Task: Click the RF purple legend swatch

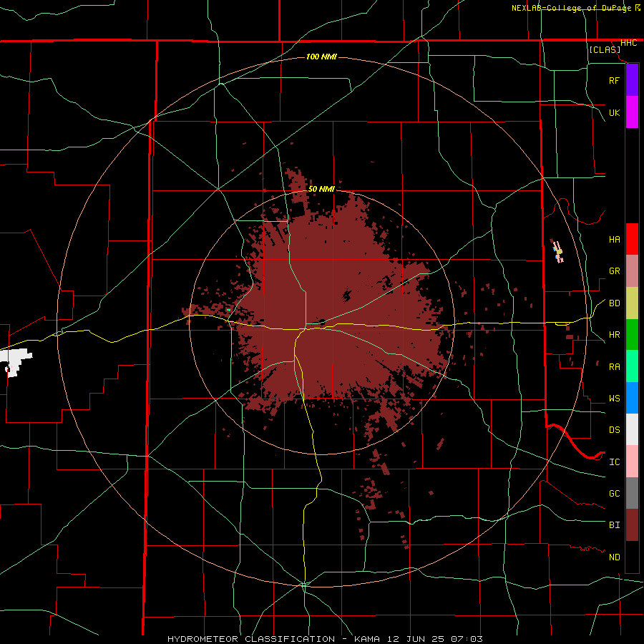Action: point(632,80)
